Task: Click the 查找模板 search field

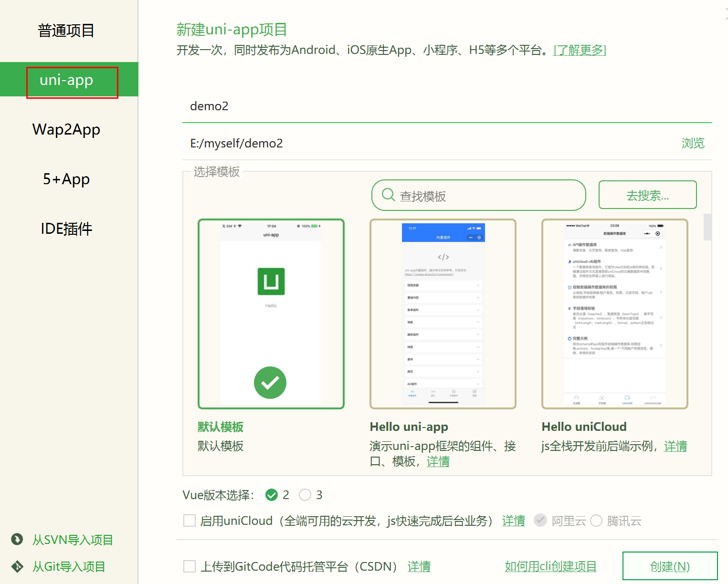Action: (x=479, y=195)
